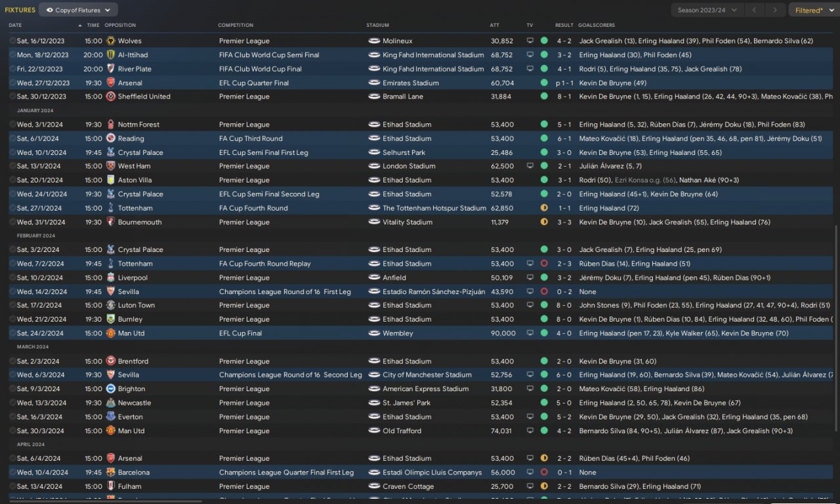
Task: Open the Filtered dropdown
Action: click(x=813, y=10)
